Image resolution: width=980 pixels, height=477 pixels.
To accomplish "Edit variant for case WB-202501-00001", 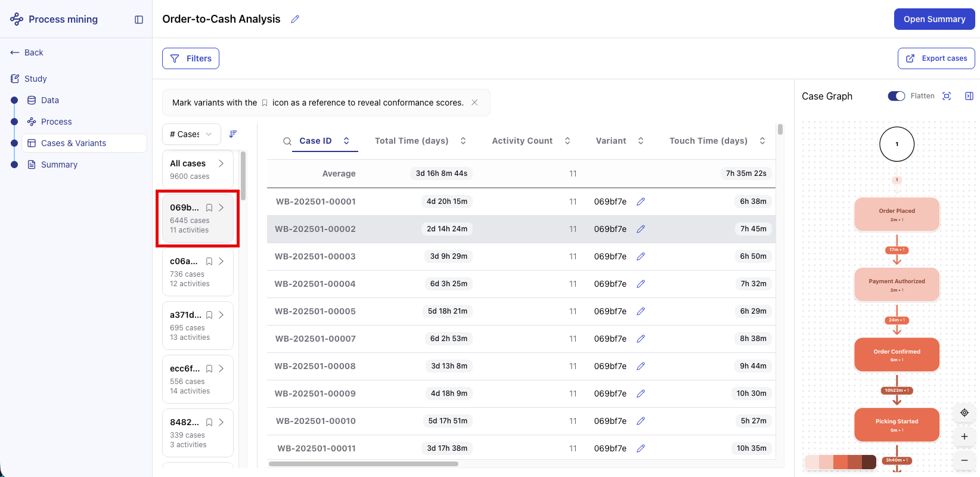I will [641, 202].
